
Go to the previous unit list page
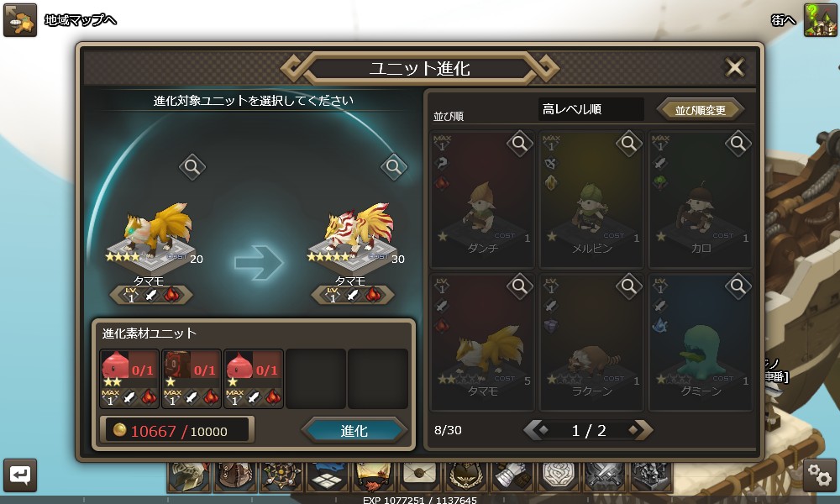point(536,429)
